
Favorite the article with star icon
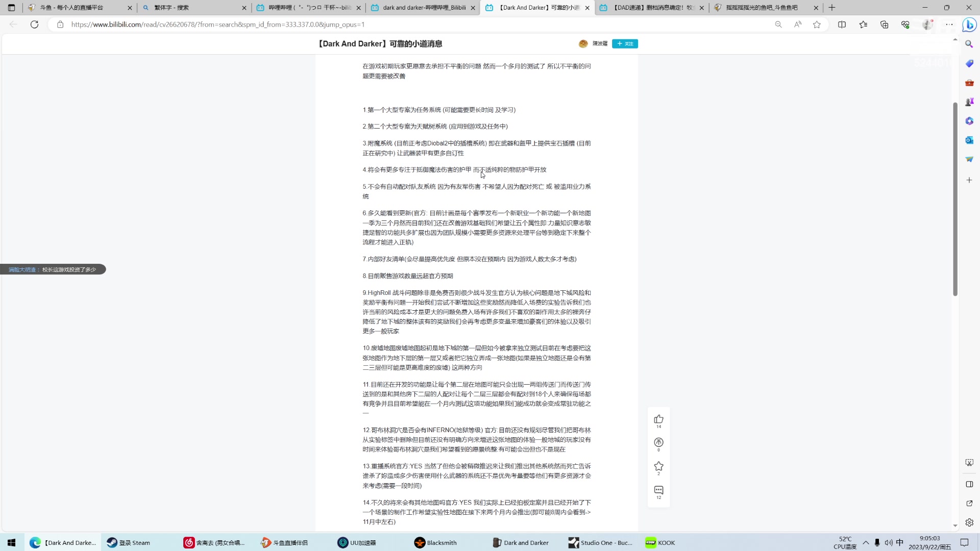tap(658, 466)
